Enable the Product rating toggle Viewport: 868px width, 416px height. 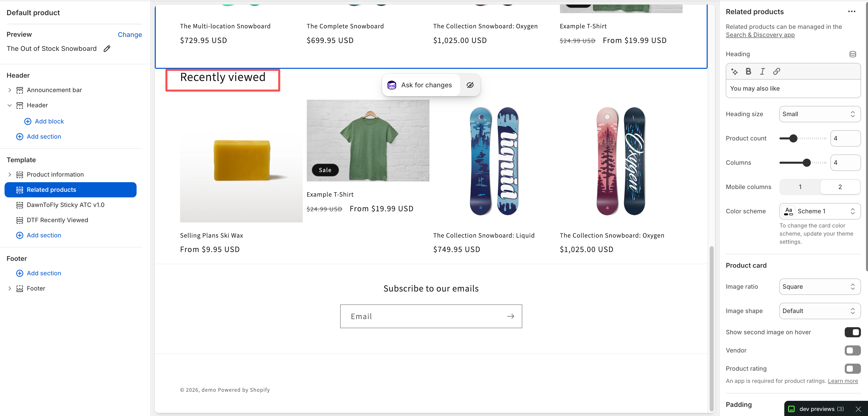(853, 368)
